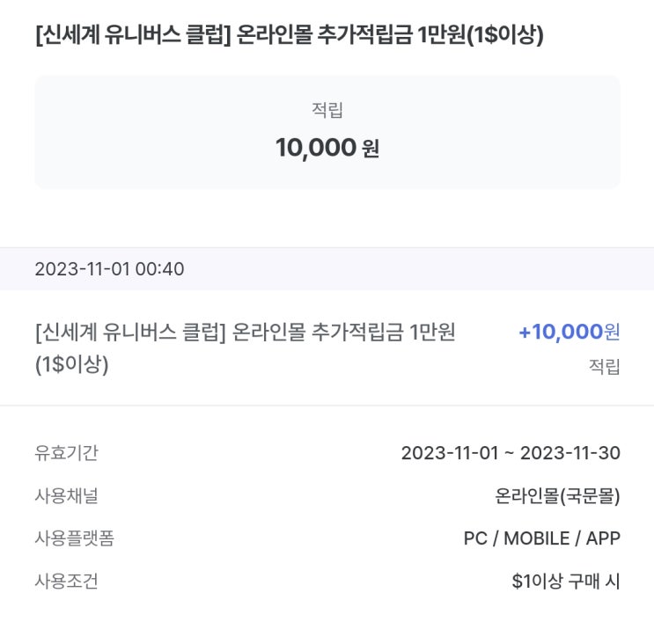Viewport: 654px width, 644px height.
Task: Select the validity end date 2023-11-30
Action: point(569,453)
